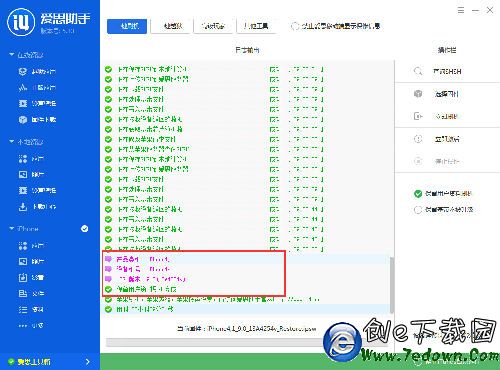
Task: Switch to the other tools tab
Action: pos(256,26)
